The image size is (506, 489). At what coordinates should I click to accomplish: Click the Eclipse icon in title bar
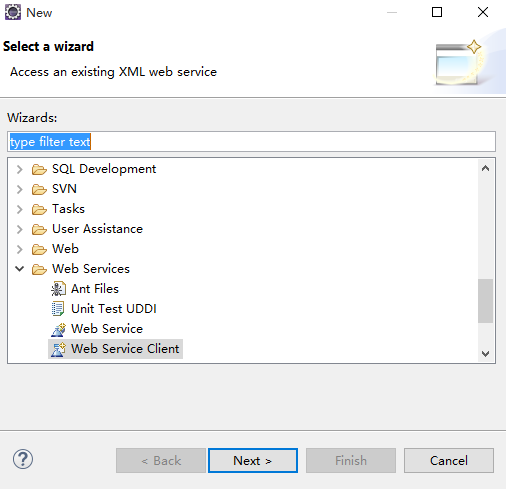coord(13,12)
